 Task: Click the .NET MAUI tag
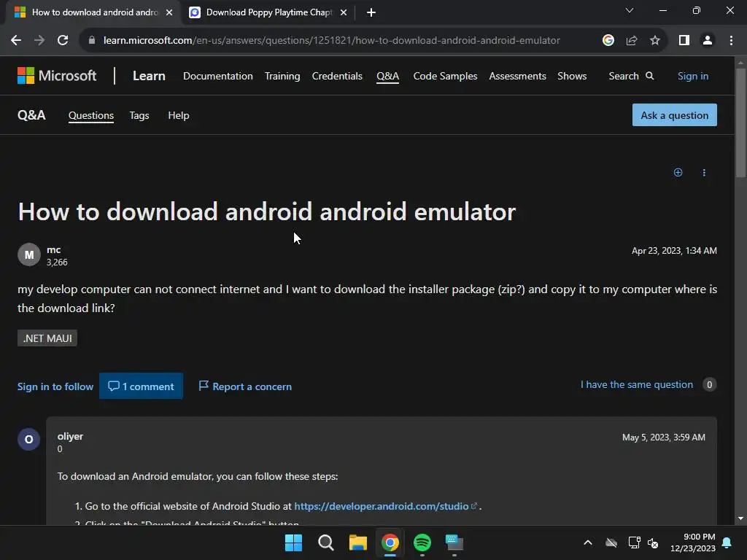47,338
